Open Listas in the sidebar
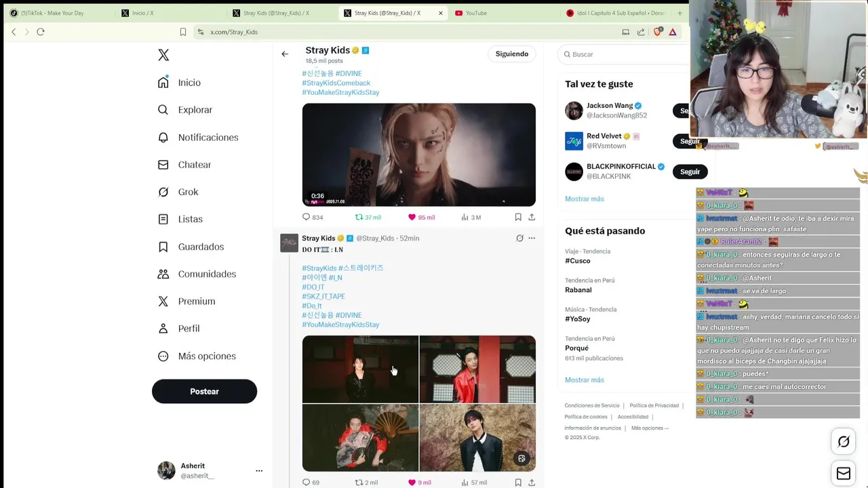The width and height of the screenshot is (868, 488). (x=180, y=219)
